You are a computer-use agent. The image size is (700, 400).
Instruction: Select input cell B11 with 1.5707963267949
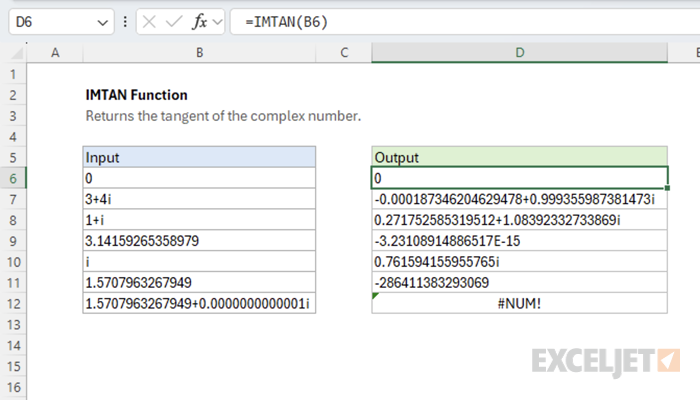(x=199, y=283)
